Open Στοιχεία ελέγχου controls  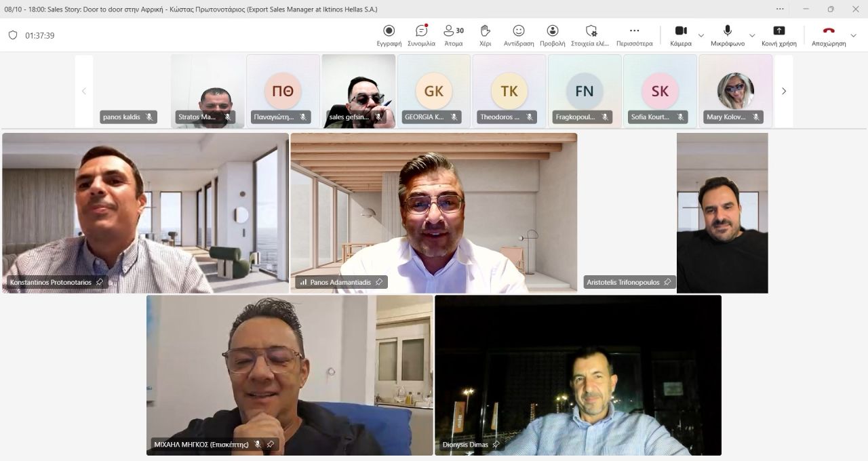click(x=591, y=35)
